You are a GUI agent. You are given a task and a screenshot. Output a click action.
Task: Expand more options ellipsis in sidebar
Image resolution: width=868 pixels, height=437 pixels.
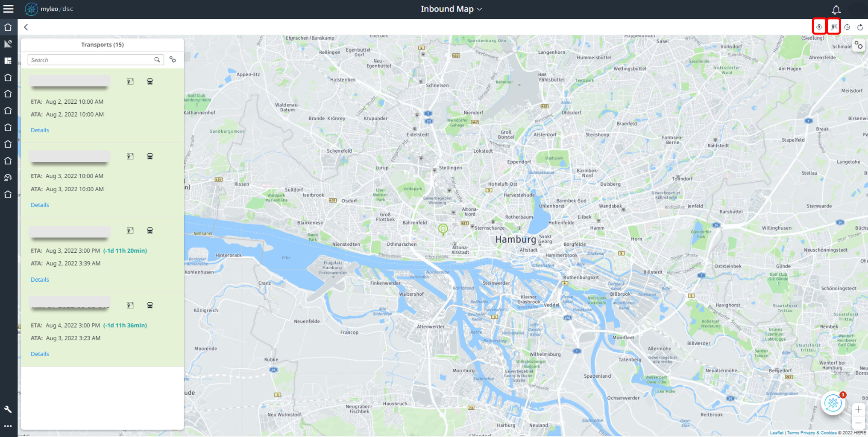[x=8, y=426]
